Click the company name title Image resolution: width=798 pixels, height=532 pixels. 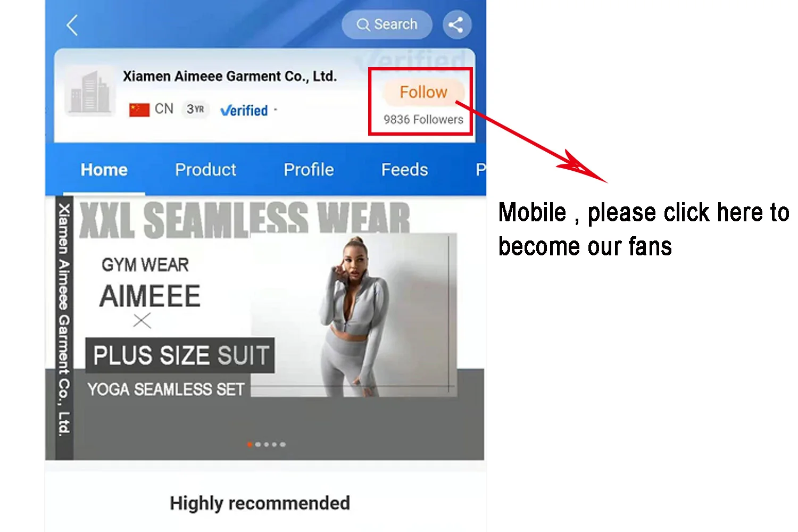[x=230, y=76]
